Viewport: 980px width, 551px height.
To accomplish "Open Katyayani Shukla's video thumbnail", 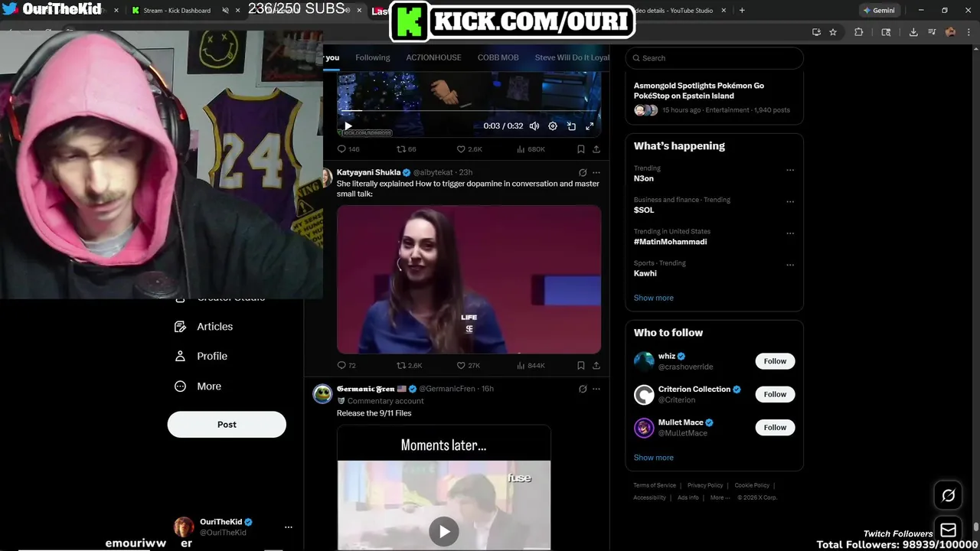I will [x=469, y=279].
